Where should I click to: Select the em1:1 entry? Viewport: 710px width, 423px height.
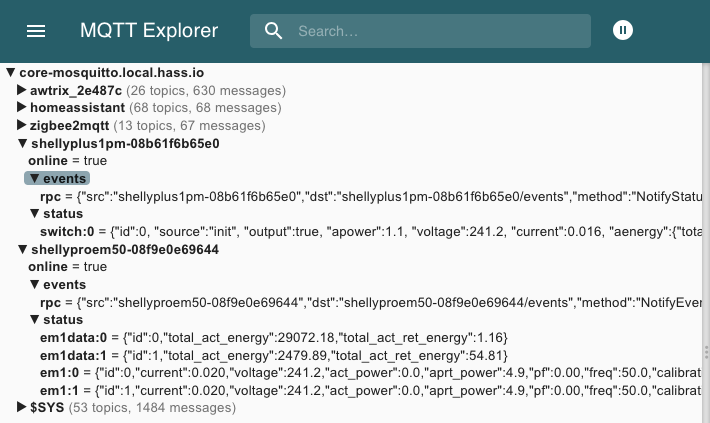click(x=371, y=390)
